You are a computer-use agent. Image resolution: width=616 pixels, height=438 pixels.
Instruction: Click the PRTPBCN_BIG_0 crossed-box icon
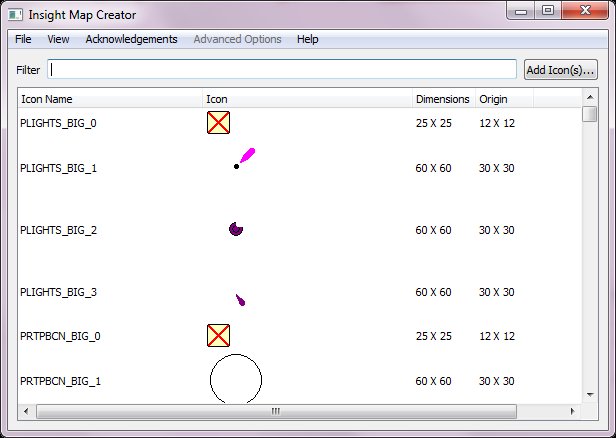(x=218, y=336)
